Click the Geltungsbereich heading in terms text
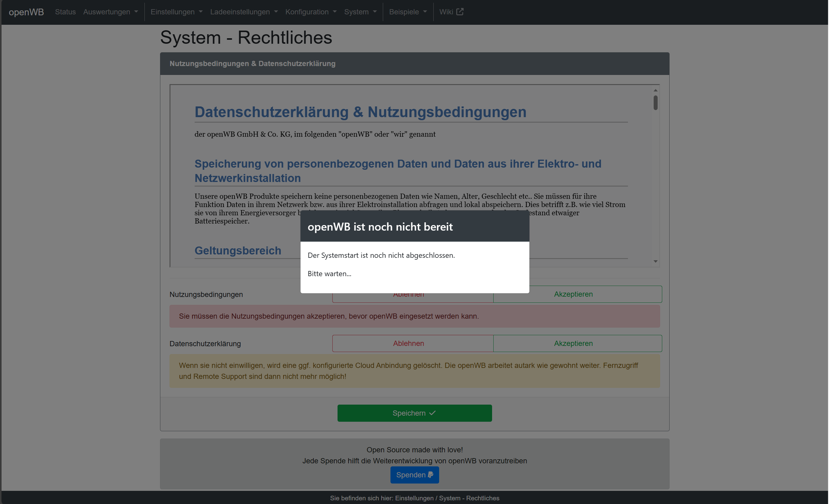The height and width of the screenshot is (504, 829). point(237,251)
